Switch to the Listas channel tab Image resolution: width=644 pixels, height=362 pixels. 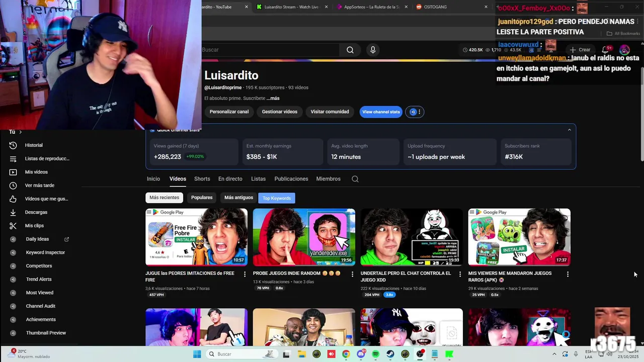(x=259, y=179)
